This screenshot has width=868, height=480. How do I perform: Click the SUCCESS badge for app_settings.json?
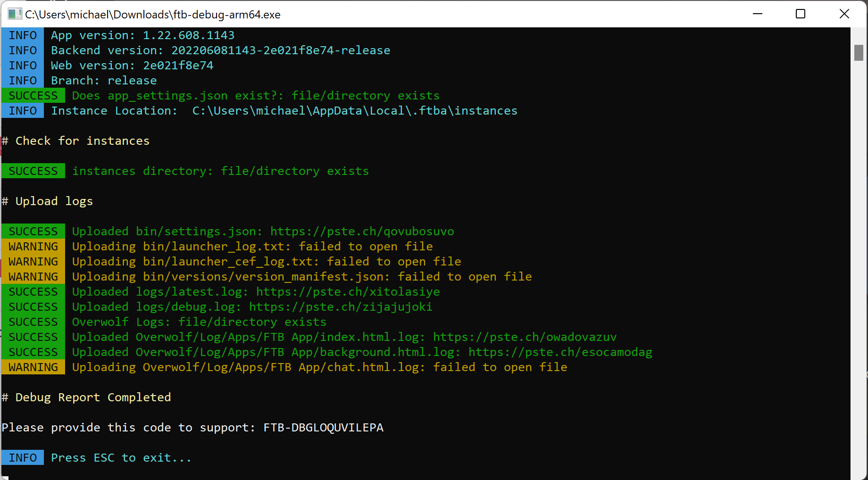pyautogui.click(x=33, y=96)
